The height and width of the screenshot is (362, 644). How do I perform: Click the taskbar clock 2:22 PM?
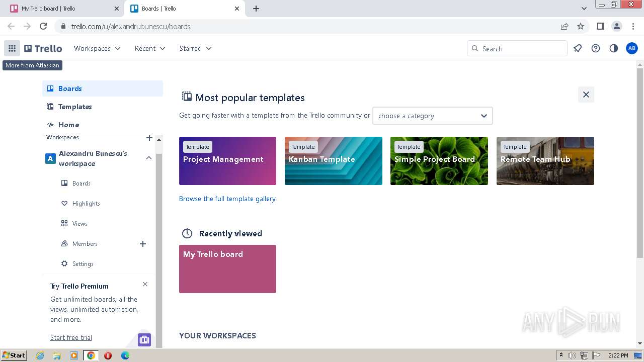[x=618, y=355]
